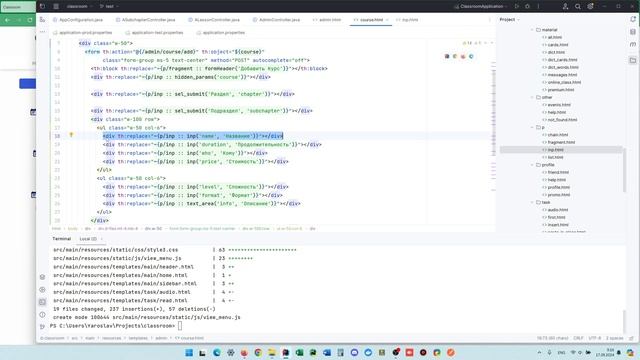
Task: Click the templates breadcrumb in the status bar
Action: pos(138,338)
